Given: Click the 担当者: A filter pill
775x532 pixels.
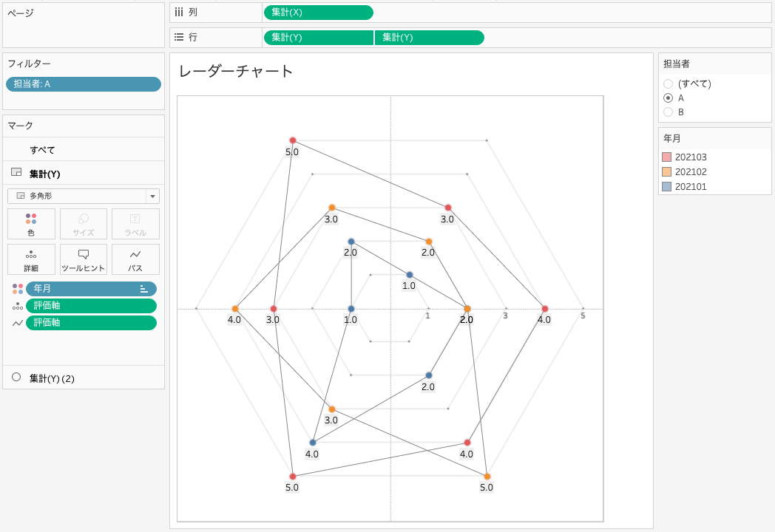Looking at the screenshot, I should [x=83, y=84].
